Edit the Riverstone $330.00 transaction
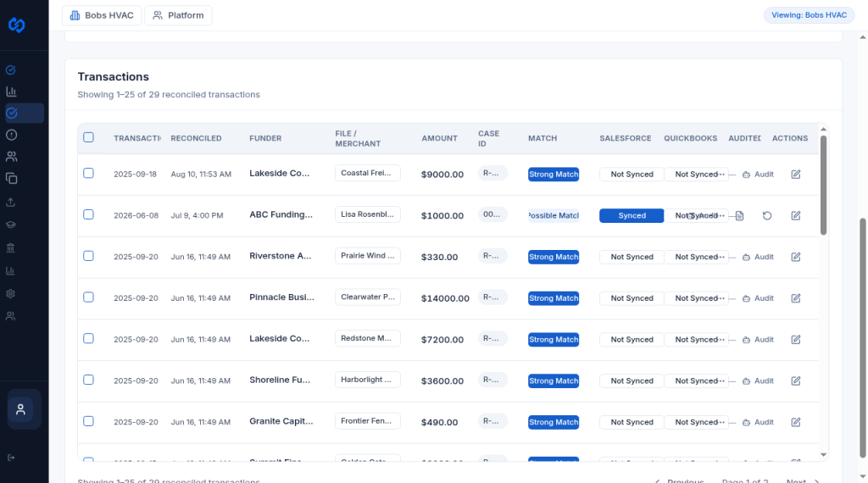868x483 pixels. 795,257
